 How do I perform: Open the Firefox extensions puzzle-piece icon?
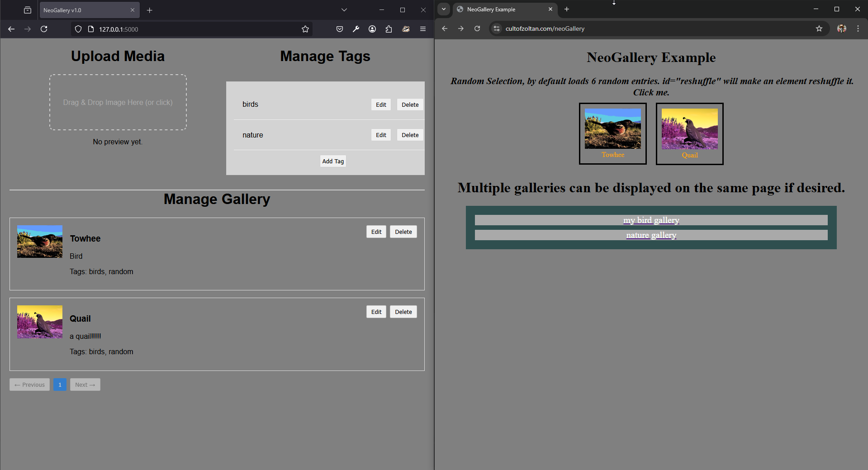pyautogui.click(x=388, y=29)
